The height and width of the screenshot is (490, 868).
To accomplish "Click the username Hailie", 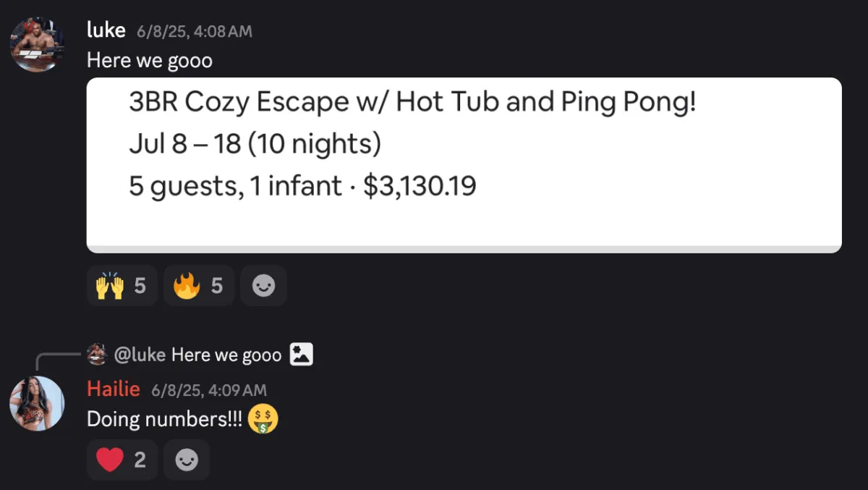I will (114, 389).
